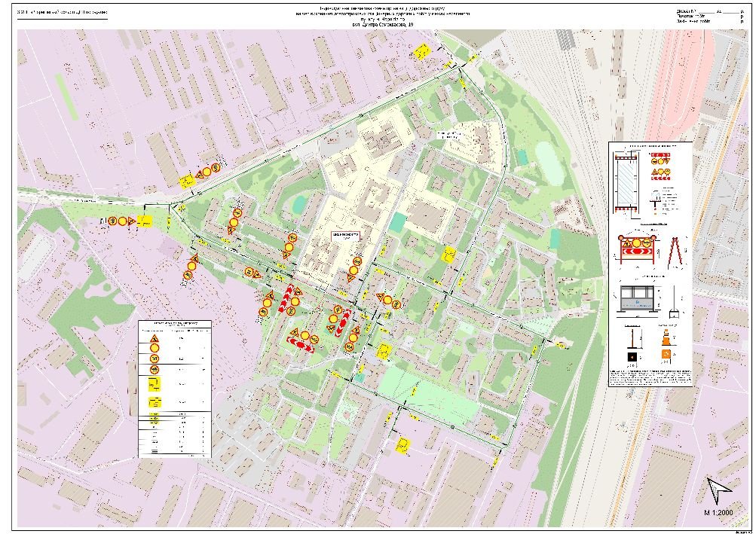756x534 pixels.
Task: Click the teal building north of central crossroads
Action: pyautogui.click(x=397, y=224)
